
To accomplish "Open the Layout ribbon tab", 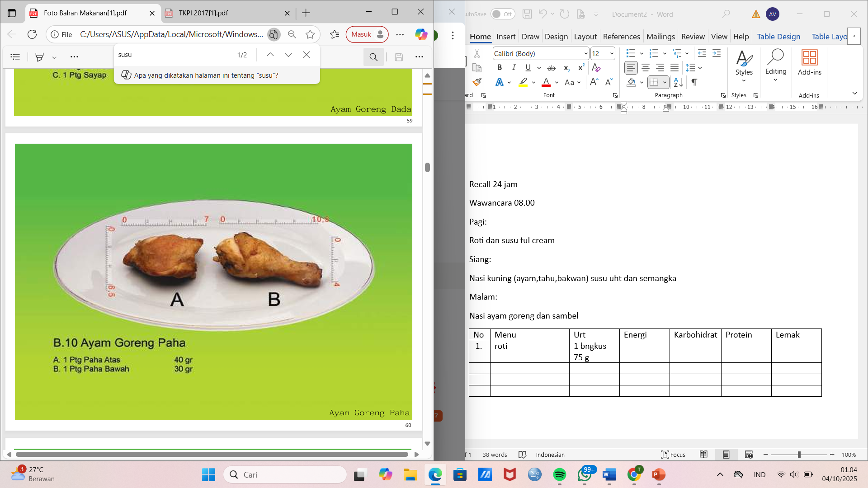I will point(585,37).
